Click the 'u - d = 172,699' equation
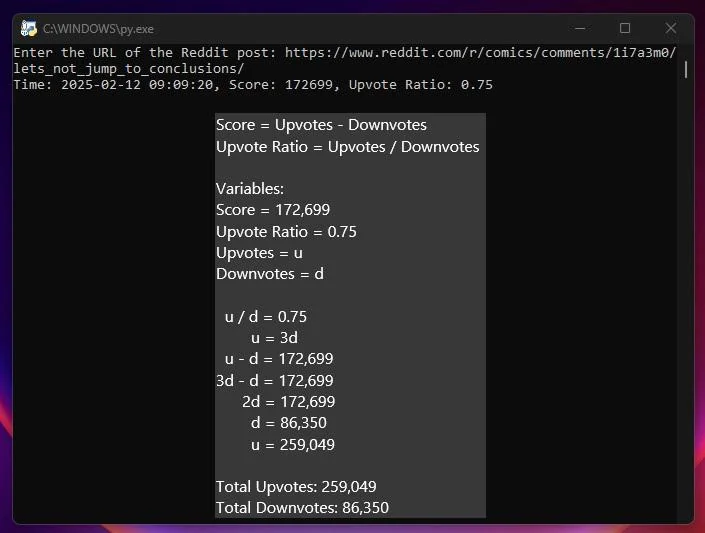Viewport: 705px width, 533px height. tap(279, 359)
